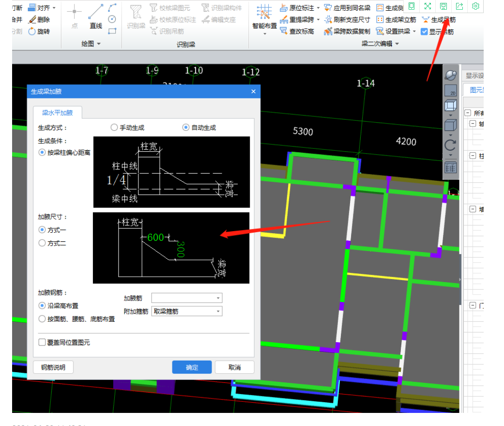This screenshot has width=504, height=426.
Task: Check 覆盖同位置图元 checkbox
Action: click(64, 342)
